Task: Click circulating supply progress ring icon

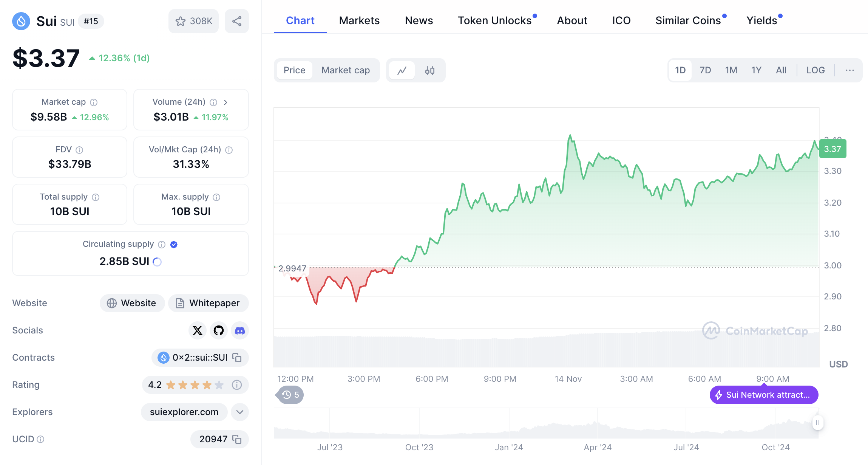Action: pyautogui.click(x=157, y=262)
